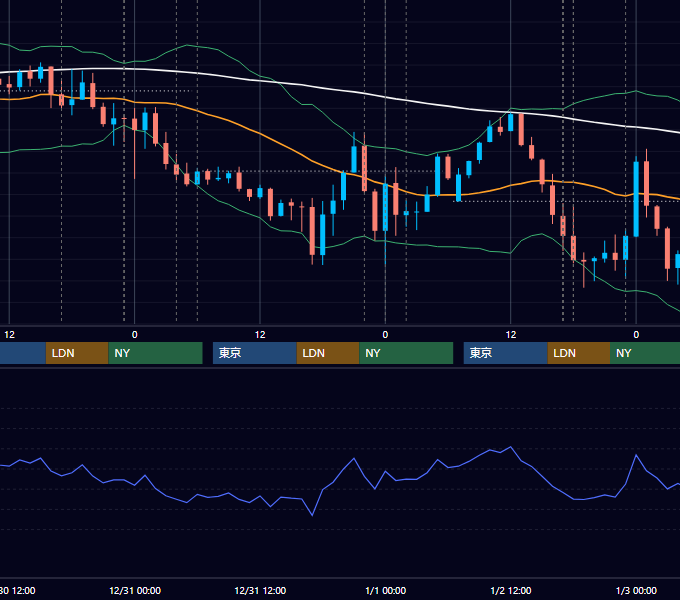Click the 東京 session block on 1/2
Image resolution: width=680 pixels, height=600 pixels.
(x=506, y=353)
